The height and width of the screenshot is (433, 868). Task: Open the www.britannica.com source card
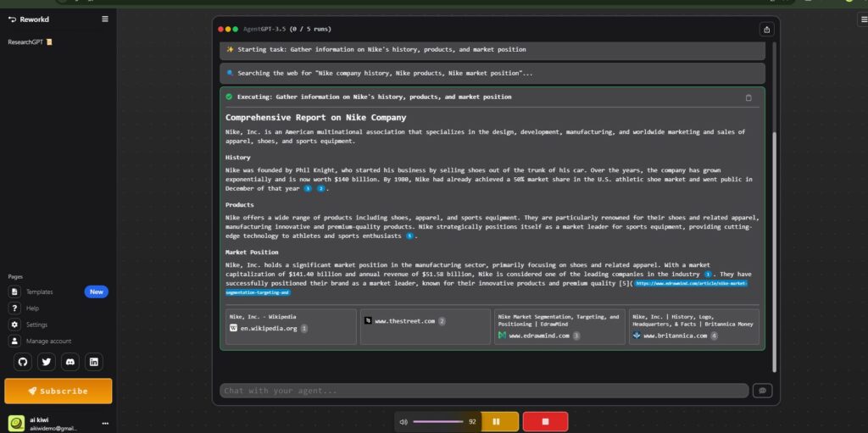click(x=693, y=327)
